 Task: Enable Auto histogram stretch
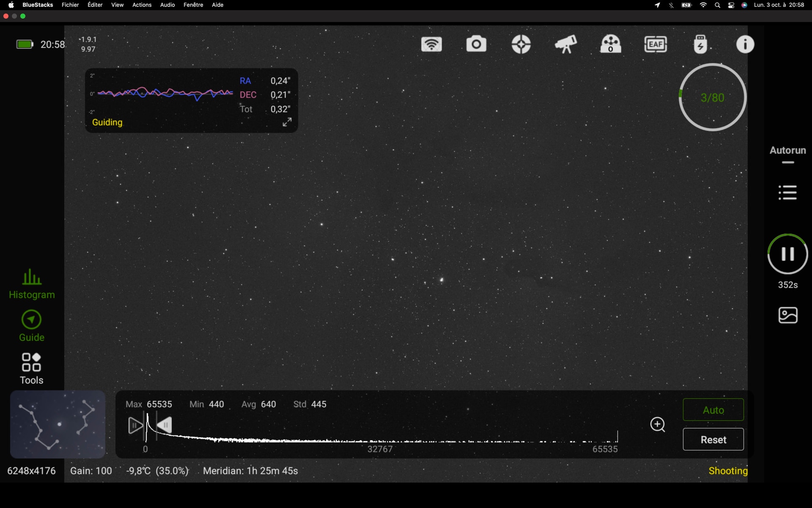tap(713, 410)
